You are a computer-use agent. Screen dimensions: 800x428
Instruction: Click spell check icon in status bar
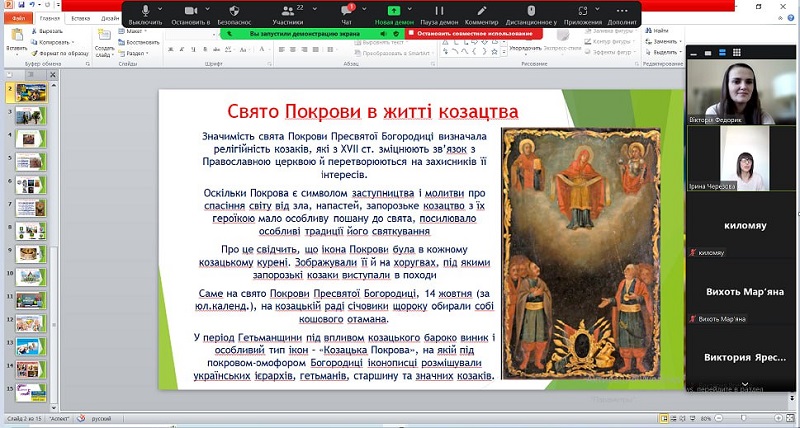[81, 418]
